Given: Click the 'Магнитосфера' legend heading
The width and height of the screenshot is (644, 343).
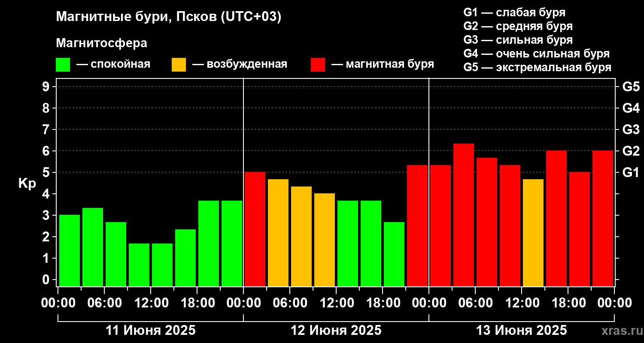Looking at the screenshot, I should (101, 43).
